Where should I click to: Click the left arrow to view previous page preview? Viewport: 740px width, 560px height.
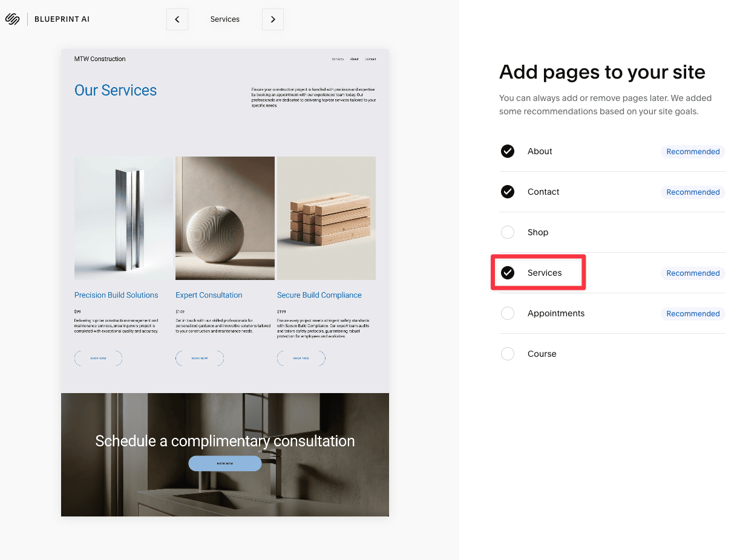(177, 19)
